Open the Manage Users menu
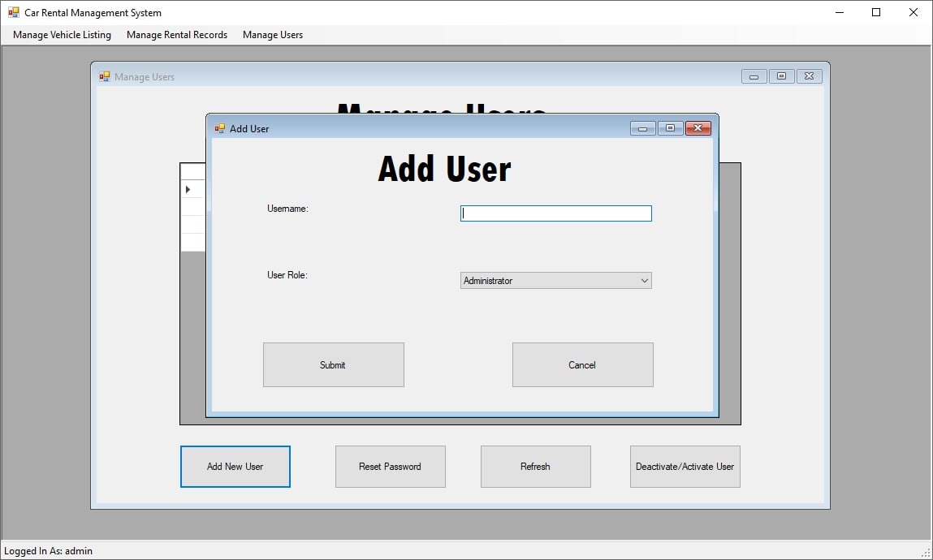933x560 pixels. (273, 34)
